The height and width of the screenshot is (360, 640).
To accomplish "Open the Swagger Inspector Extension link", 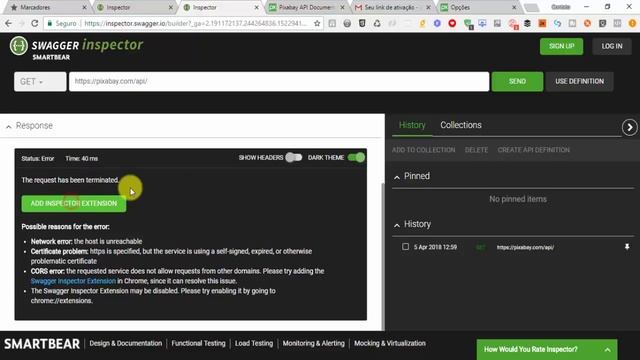I will pyautogui.click(x=73, y=281).
